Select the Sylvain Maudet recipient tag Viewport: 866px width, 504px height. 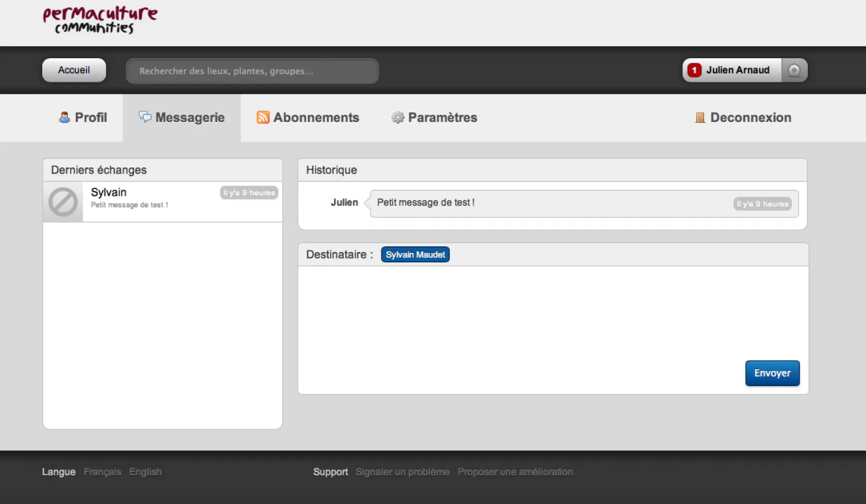click(x=415, y=255)
